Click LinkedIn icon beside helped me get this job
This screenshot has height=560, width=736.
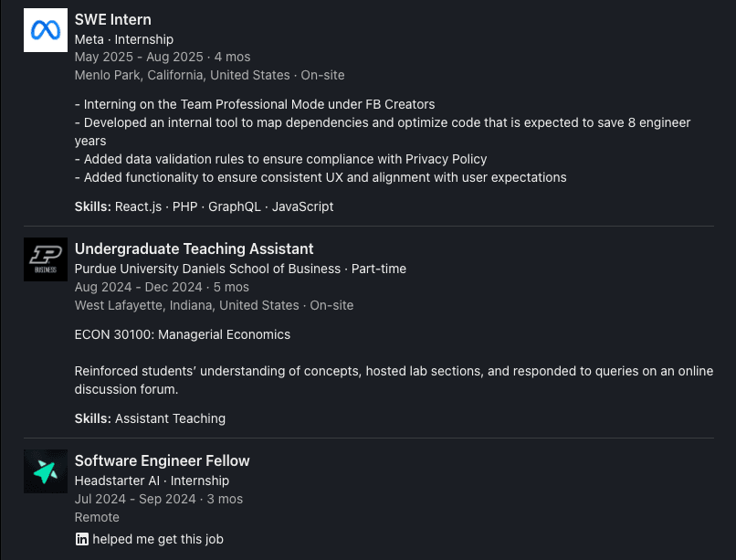coord(82,539)
